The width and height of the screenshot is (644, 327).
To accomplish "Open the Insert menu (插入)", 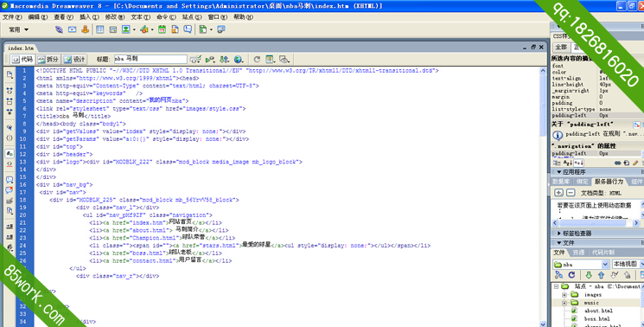I will [89, 16].
